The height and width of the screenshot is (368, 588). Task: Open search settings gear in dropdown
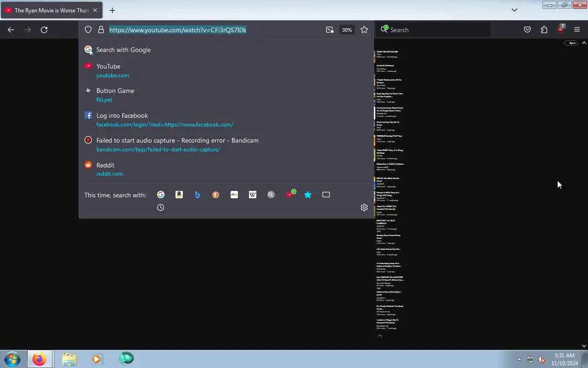click(364, 207)
